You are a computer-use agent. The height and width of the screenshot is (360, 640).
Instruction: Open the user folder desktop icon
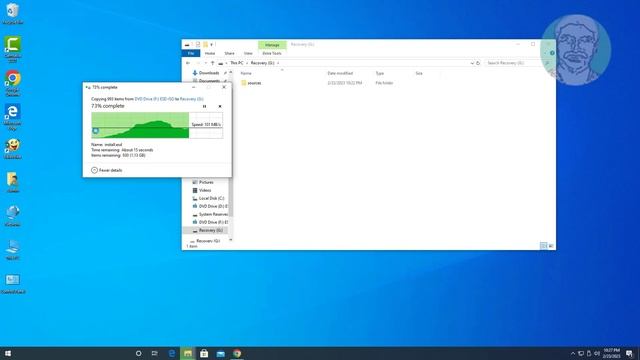(x=13, y=182)
